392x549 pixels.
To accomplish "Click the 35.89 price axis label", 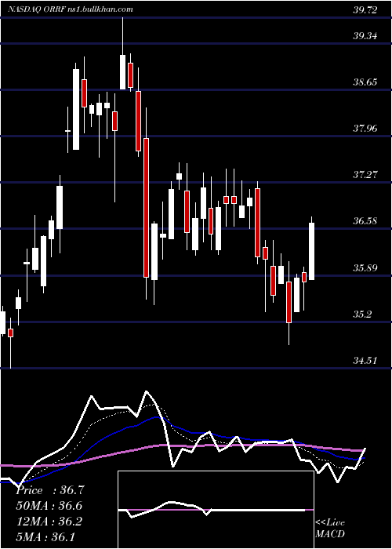I will [x=365, y=268].
